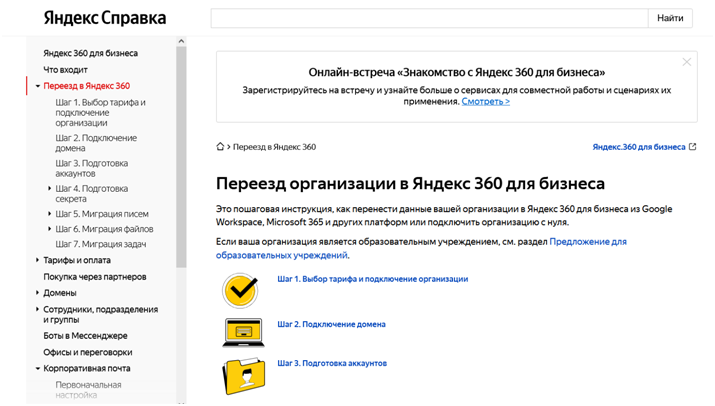Expand Шаг 4. Подготовка секрета

pyautogui.click(x=49, y=188)
